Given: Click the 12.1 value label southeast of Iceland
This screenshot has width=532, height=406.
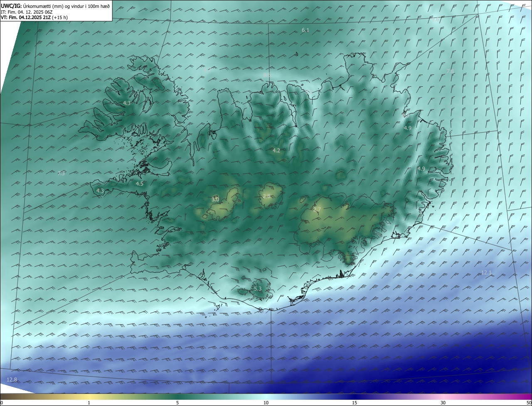Looking at the screenshot, I should [486, 273].
